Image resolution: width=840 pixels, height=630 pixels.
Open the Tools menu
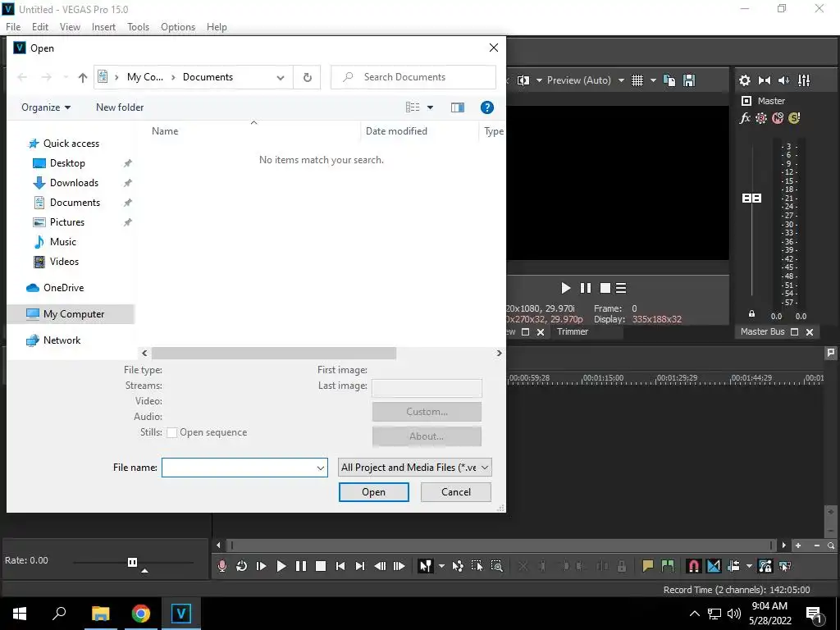pos(138,27)
